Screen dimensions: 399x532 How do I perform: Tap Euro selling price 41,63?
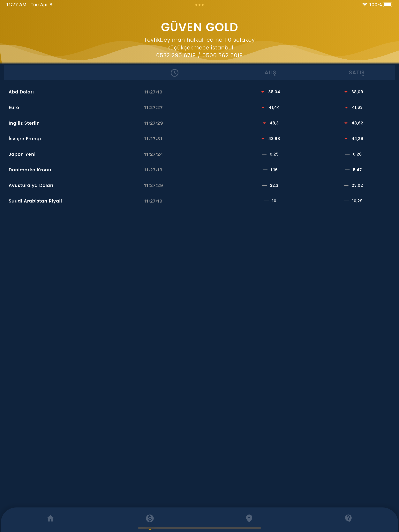tap(357, 107)
